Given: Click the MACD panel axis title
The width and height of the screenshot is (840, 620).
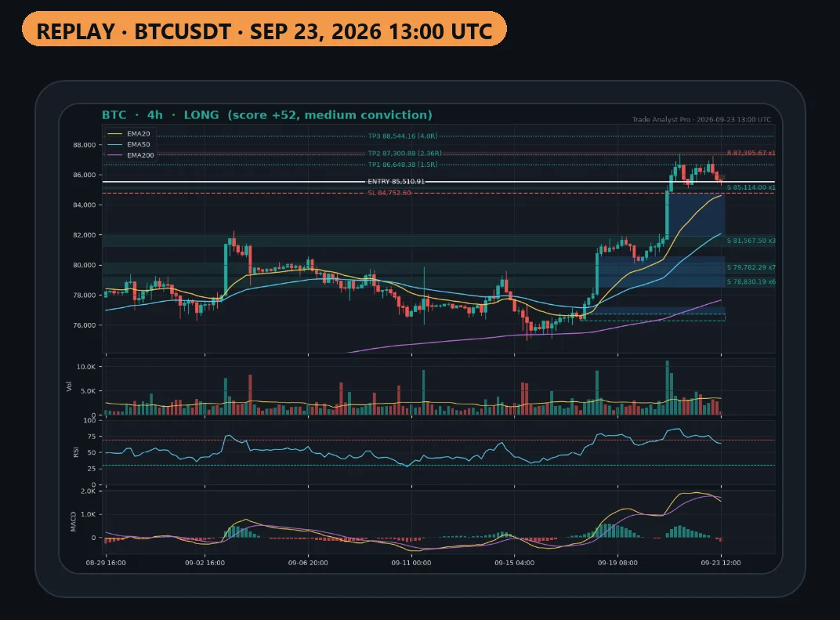Looking at the screenshot, I should pyautogui.click(x=74, y=523).
